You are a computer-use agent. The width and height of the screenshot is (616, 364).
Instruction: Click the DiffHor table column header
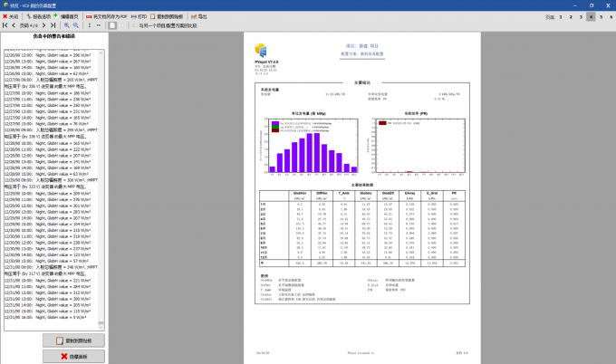tap(322, 193)
